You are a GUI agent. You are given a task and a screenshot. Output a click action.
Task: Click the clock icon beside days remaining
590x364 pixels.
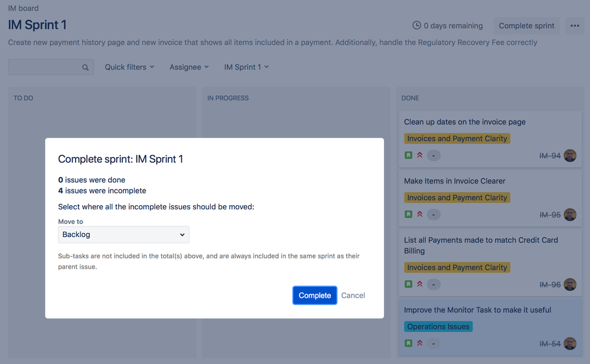point(416,25)
